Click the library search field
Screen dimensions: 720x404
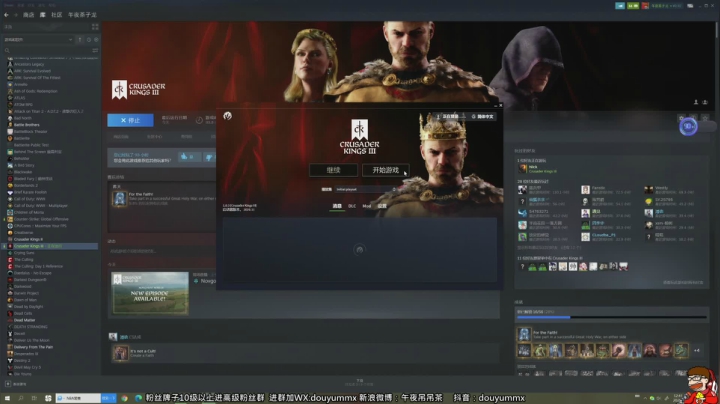point(46,50)
